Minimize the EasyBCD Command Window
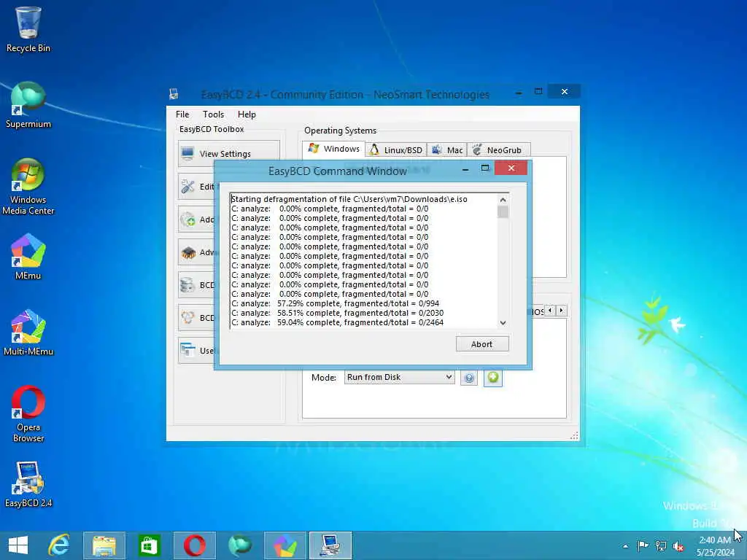Screen dimensions: 747x560 click(465, 168)
